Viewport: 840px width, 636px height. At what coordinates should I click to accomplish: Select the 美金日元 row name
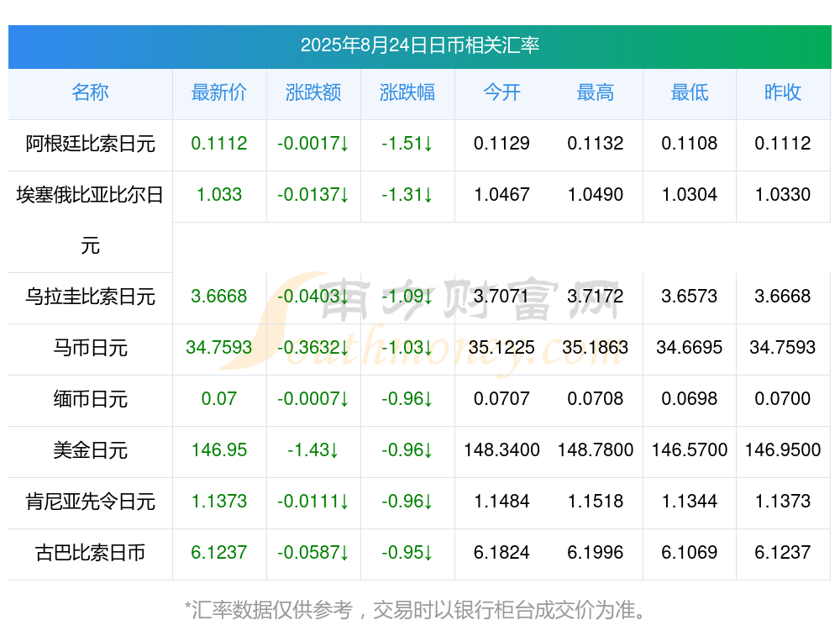click(90, 450)
